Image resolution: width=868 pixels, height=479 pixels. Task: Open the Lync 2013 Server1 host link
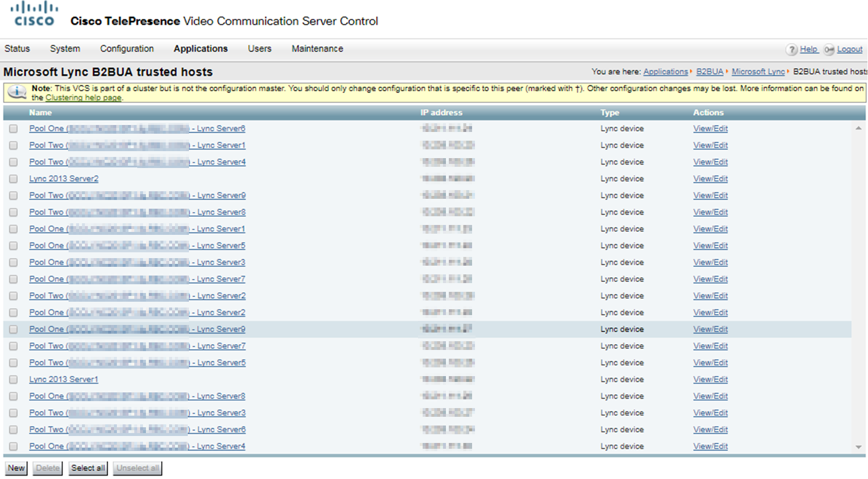[x=64, y=379]
